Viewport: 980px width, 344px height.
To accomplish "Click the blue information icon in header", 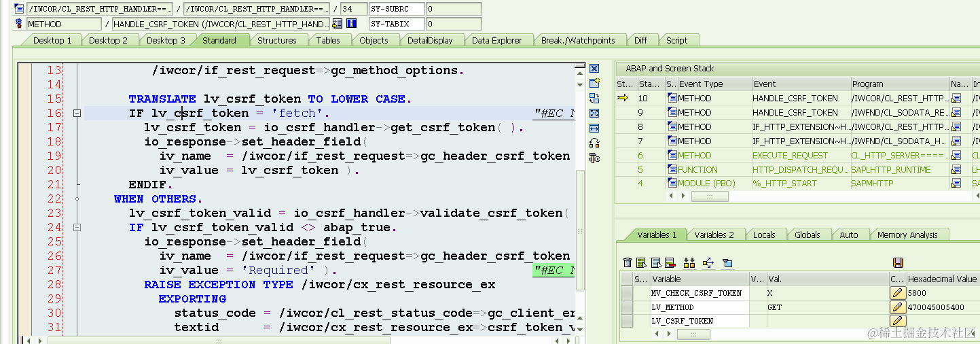I will click(351, 24).
